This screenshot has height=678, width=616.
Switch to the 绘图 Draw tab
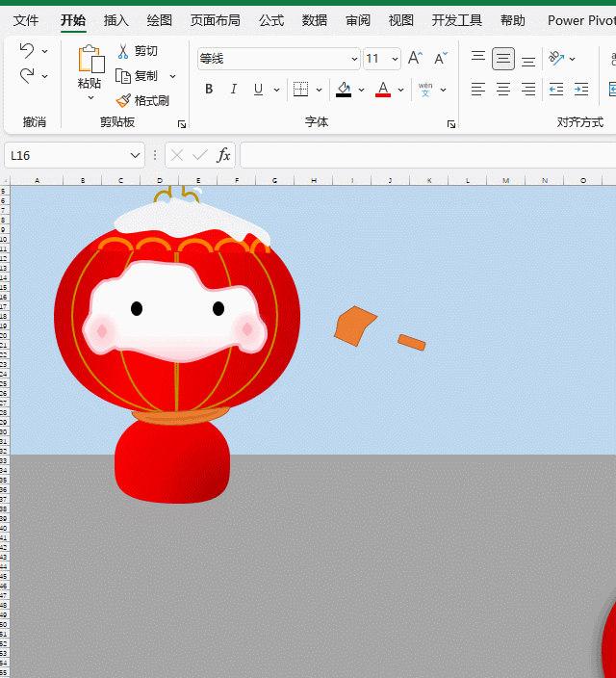click(160, 20)
